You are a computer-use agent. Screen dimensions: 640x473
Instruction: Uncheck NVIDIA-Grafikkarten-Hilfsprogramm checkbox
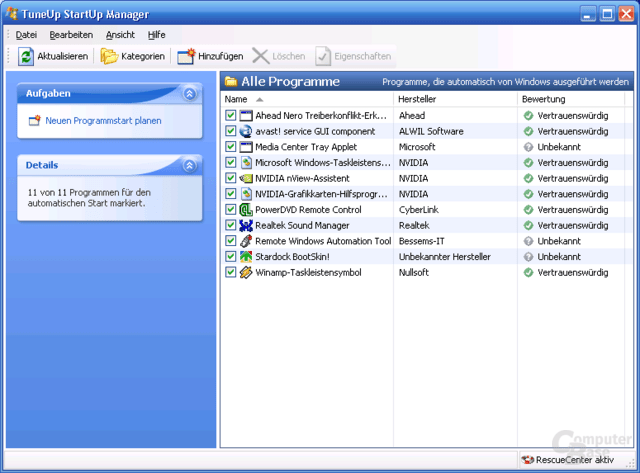231,194
